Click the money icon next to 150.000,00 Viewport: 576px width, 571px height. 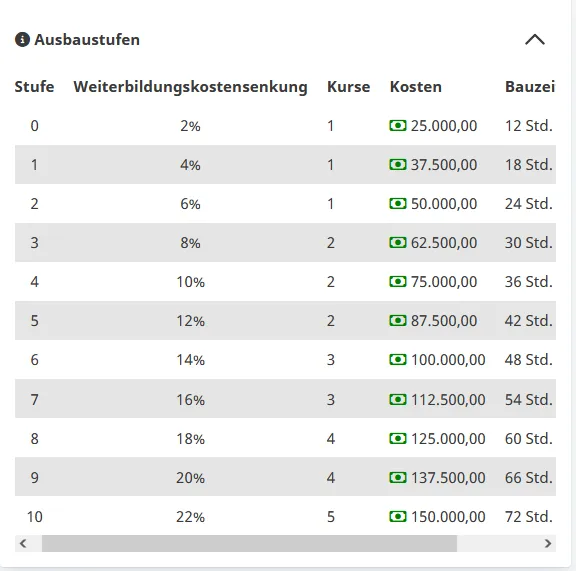pos(398,517)
